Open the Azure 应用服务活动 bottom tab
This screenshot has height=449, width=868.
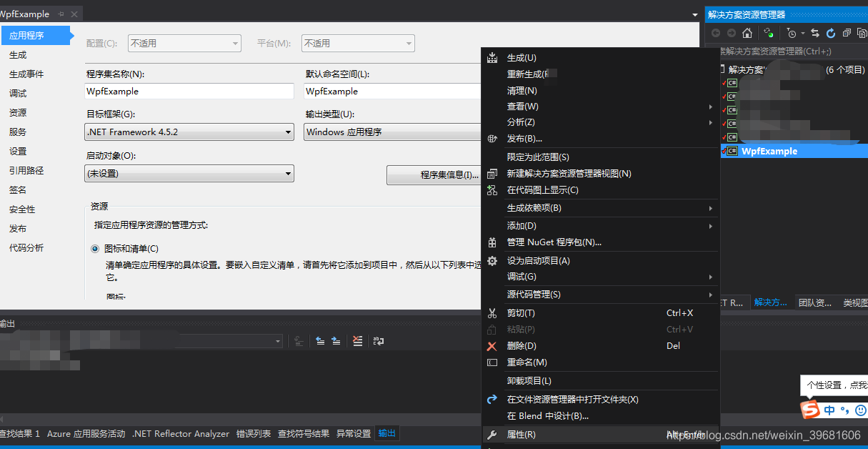coord(86,434)
